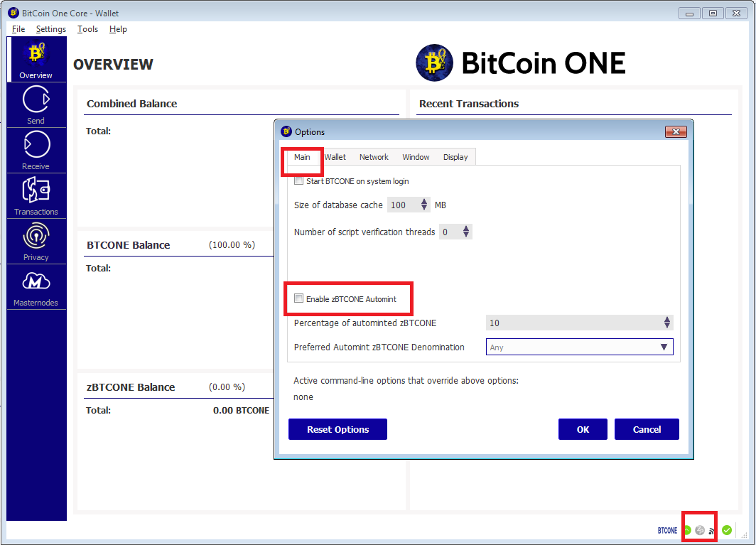Click the network connections status icon
Screen dimensions: 756x545
pyautogui.click(x=711, y=531)
